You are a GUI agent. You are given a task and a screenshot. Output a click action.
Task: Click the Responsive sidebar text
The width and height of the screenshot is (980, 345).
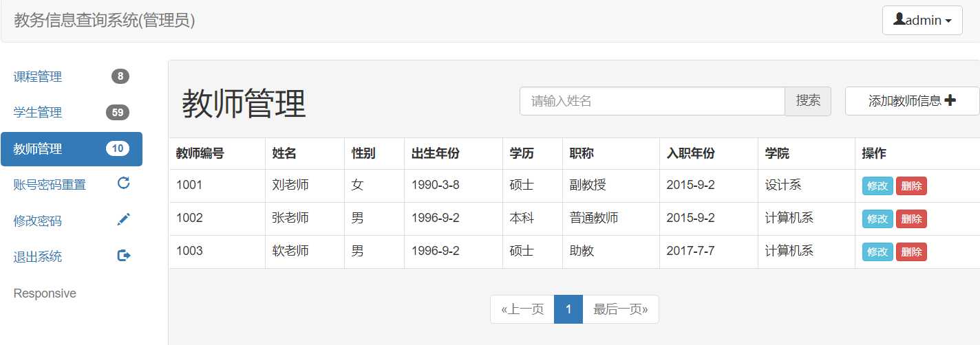point(45,293)
